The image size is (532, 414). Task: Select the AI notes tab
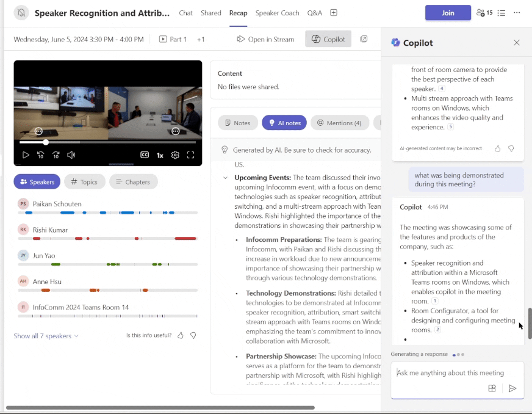284,123
